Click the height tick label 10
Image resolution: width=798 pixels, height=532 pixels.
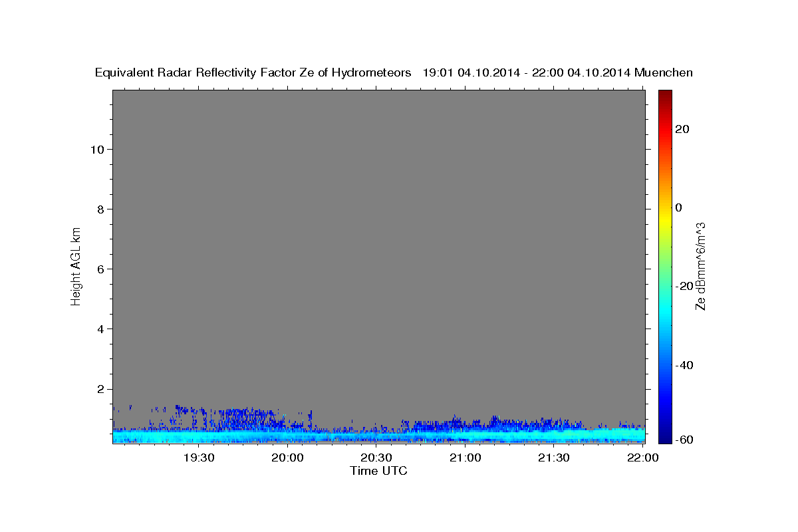coord(97,149)
